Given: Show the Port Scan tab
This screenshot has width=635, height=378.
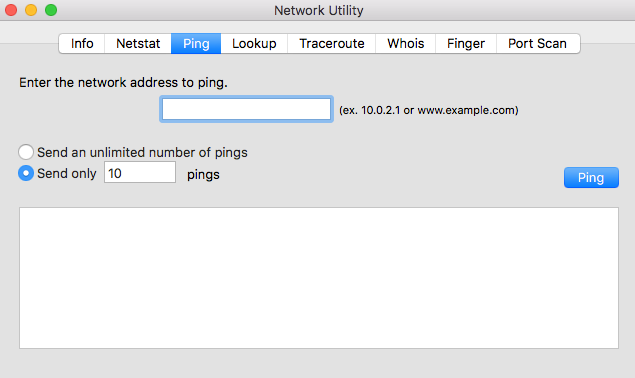Looking at the screenshot, I should pos(538,43).
